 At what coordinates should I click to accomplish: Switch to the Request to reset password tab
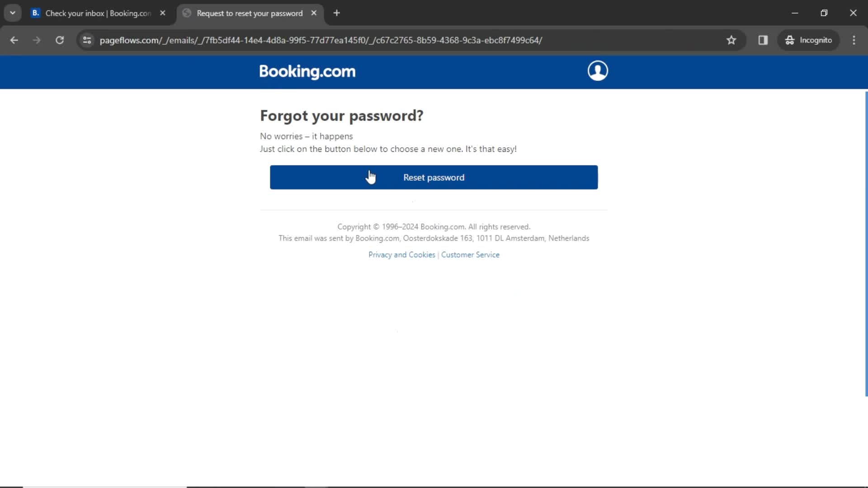[249, 13]
